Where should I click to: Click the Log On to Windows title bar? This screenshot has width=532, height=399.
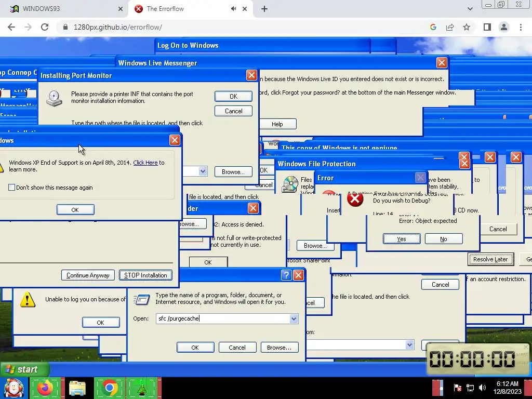pyautogui.click(x=263, y=45)
